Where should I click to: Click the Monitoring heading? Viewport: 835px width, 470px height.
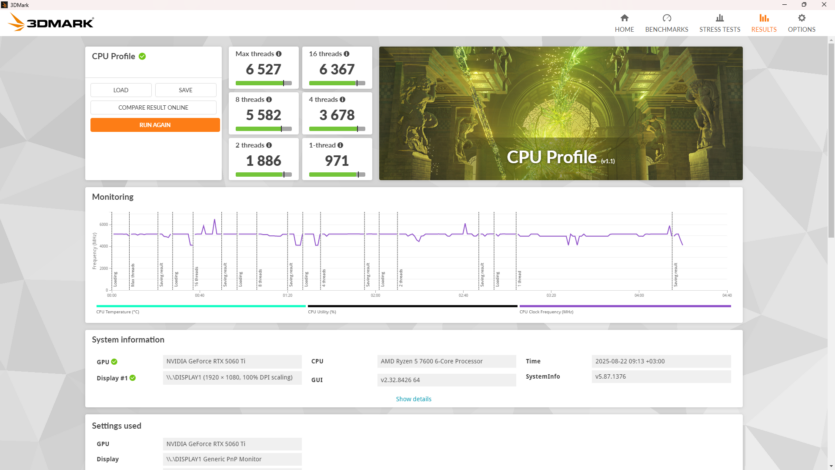pos(112,197)
